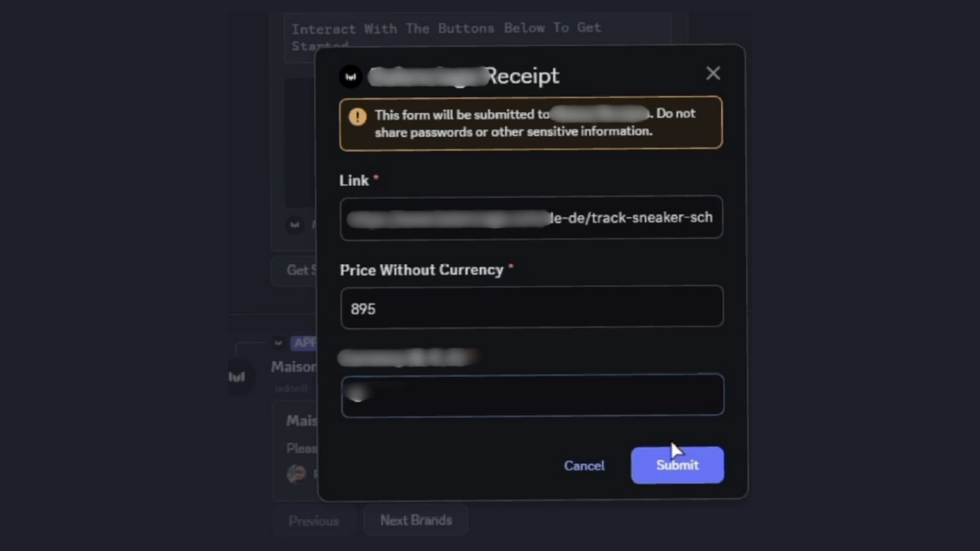This screenshot has width=980, height=551.
Task: Focus the empty third text field
Action: click(x=532, y=395)
